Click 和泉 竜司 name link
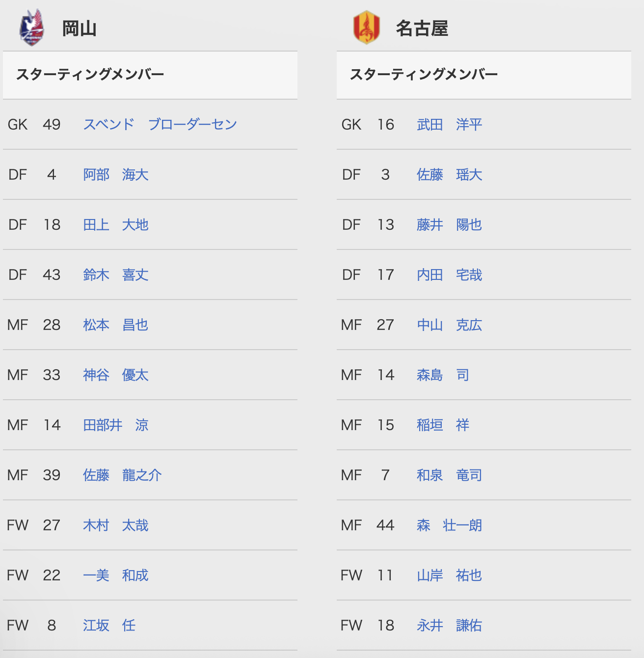Image resolution: width=644 pixels, height=658 pixels. pos(450,475)
